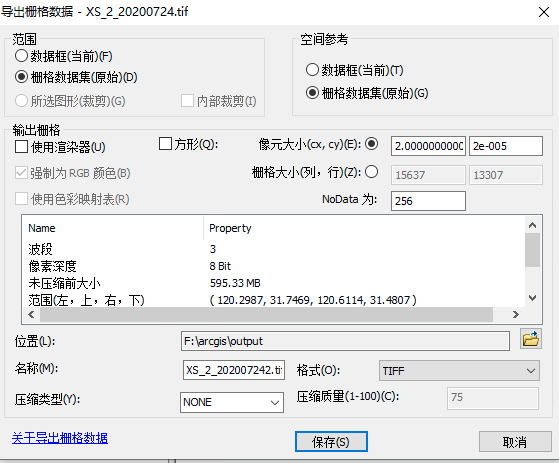Select the 波段 row in the properties list
This screenshot has height=463, width=559.
(274, 249)
